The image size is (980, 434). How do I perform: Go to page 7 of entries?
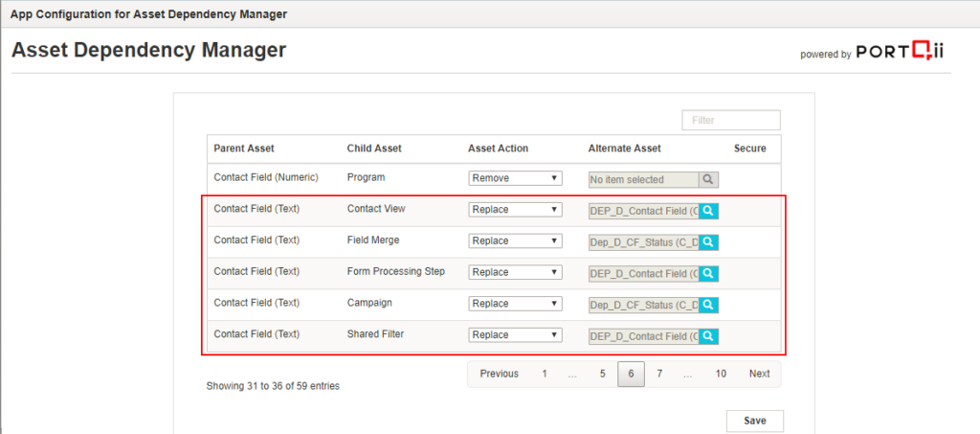(x=659, y=374)
